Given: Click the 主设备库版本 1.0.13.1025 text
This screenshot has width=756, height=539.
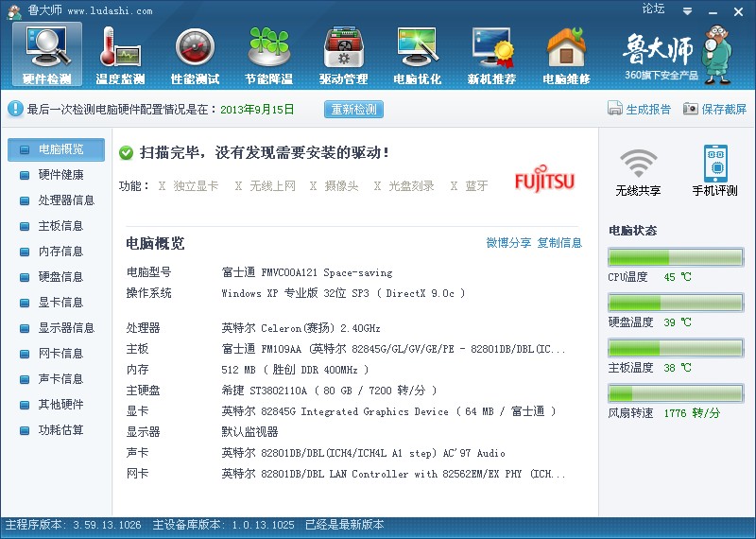Looking at the screenshot, I should point(223,525).
